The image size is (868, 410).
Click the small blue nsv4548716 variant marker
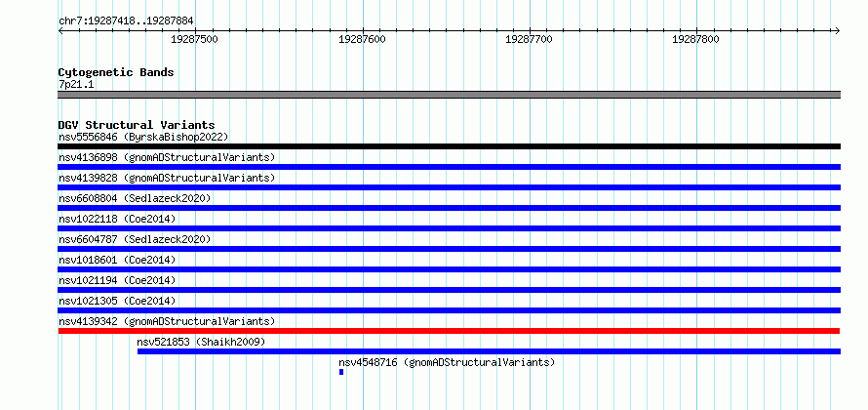pos(341,372)
